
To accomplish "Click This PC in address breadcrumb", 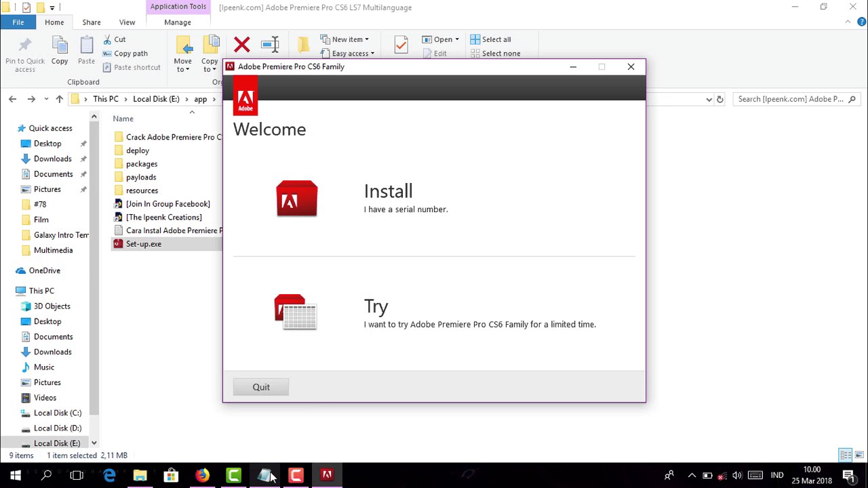I will [106, 99].
